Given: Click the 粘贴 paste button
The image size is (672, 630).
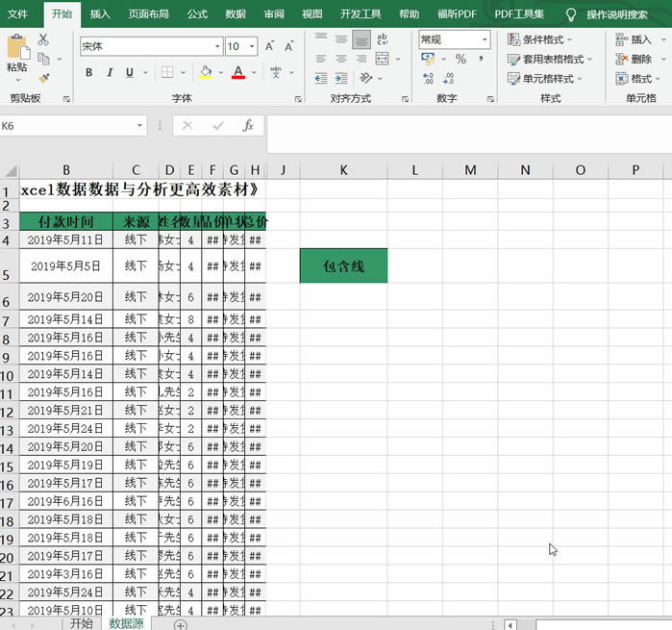Looking at the screenshot, I should click(17, 55).
